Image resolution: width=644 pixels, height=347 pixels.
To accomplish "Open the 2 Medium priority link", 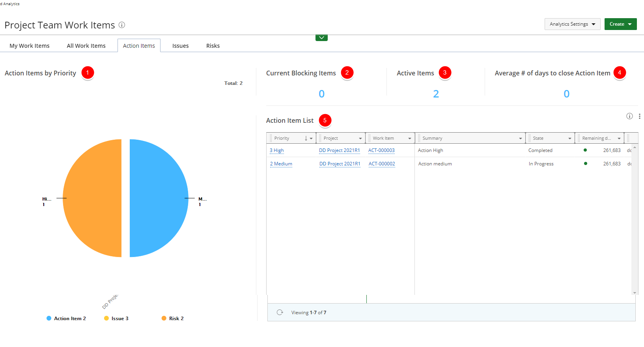I will 281,164.
